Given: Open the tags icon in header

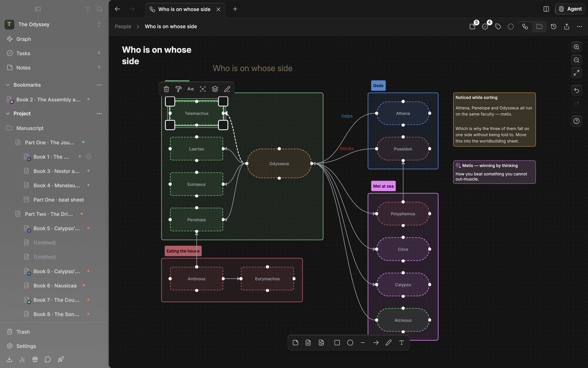Looking at the screenshot, I should point(498,27).
